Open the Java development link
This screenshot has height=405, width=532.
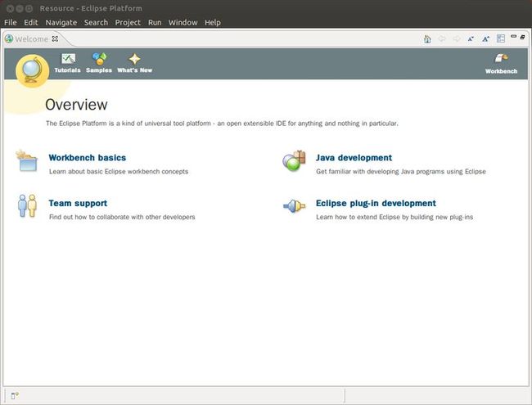pyautogui.click(x=354, y=158)
